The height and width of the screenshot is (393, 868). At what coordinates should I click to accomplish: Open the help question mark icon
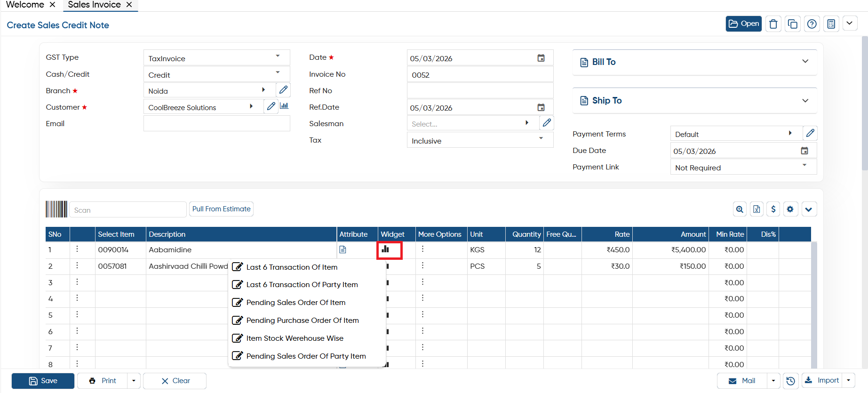[x=812, y=24]
